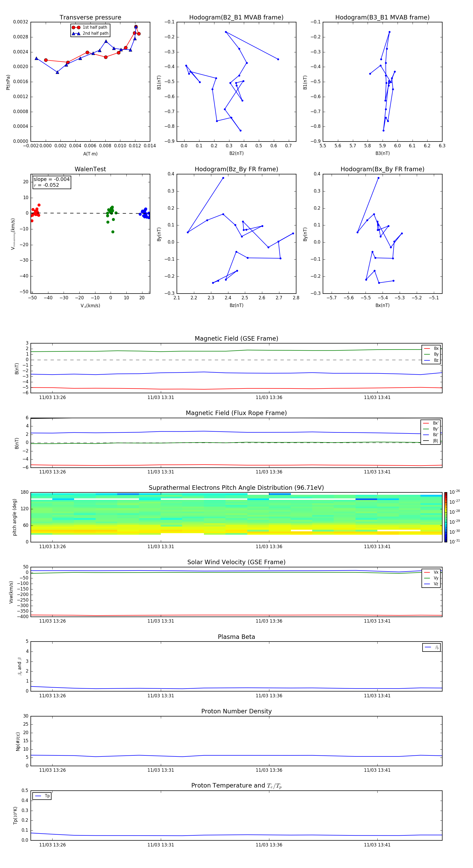Screen dimensions: 473x868
Task: Click the pitch angle colorbar scale
Action: (x=446, y=517)
